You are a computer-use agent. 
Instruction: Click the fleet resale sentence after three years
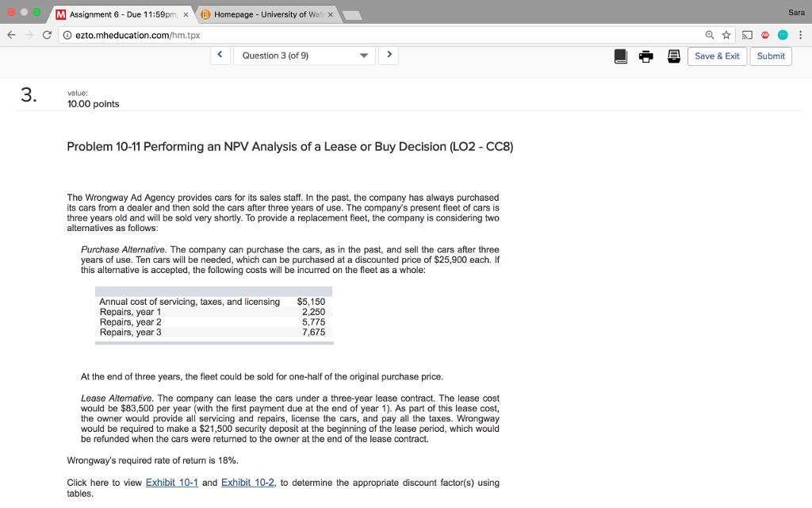tap(262, 377)
